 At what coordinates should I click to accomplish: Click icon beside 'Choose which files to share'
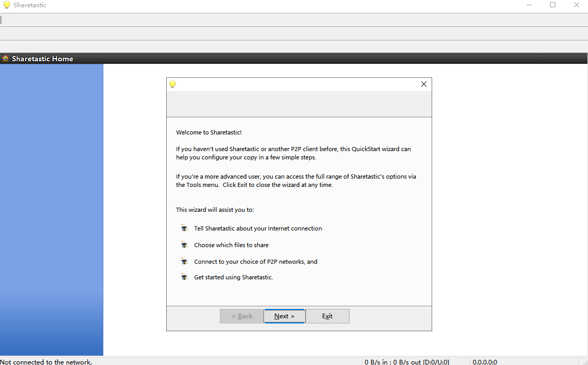tap(184, 245)
